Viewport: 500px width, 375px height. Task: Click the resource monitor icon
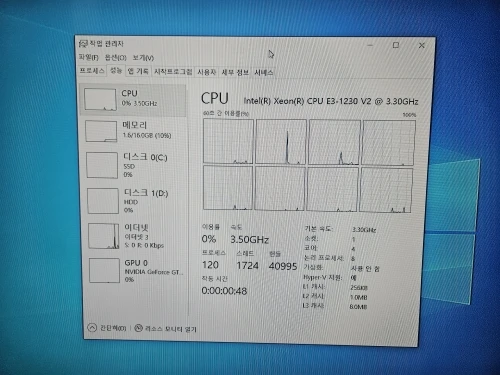click(x=138, y=328)
